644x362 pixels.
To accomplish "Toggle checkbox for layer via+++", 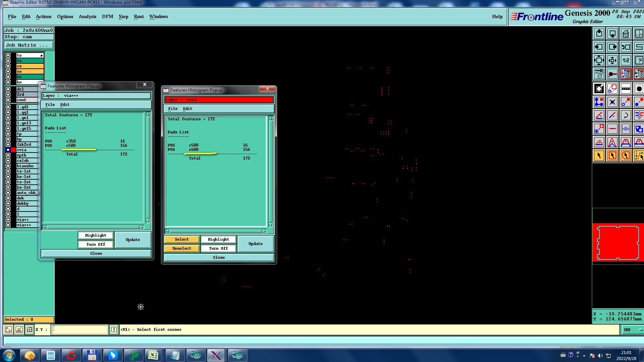I will 8,225.
